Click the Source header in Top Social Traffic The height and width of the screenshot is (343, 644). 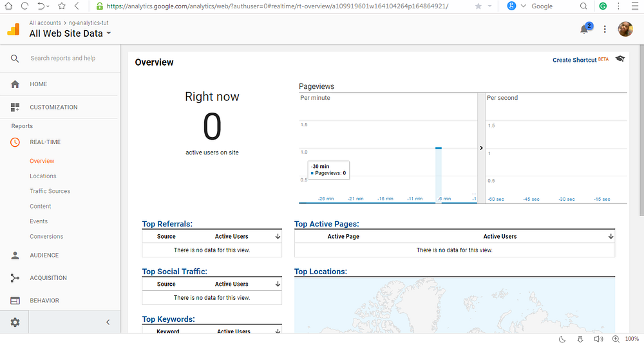[x=166, y=284]
